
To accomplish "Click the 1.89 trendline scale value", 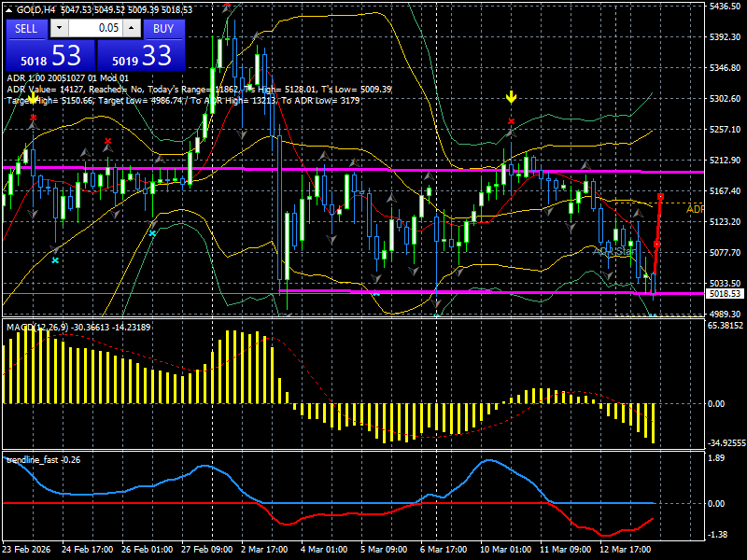I will click(x=716, y=458).
